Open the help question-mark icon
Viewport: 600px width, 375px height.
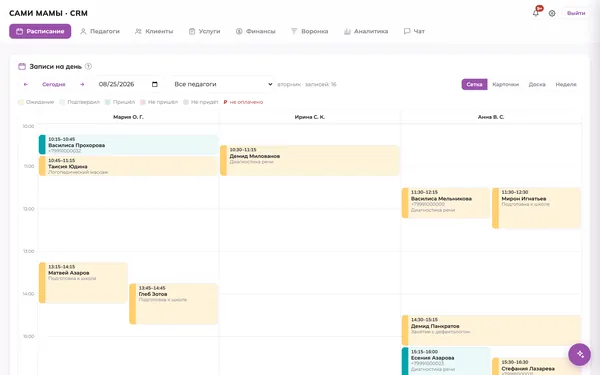88,66
